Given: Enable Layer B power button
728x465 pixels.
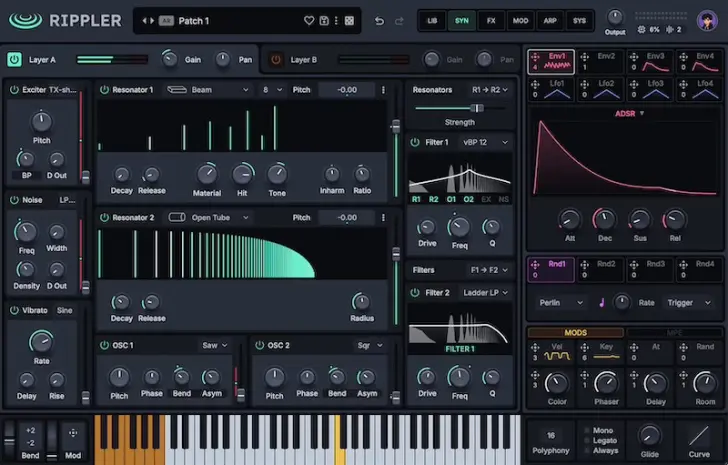Looking at the screenshot, I should click(x=276, y=59).
